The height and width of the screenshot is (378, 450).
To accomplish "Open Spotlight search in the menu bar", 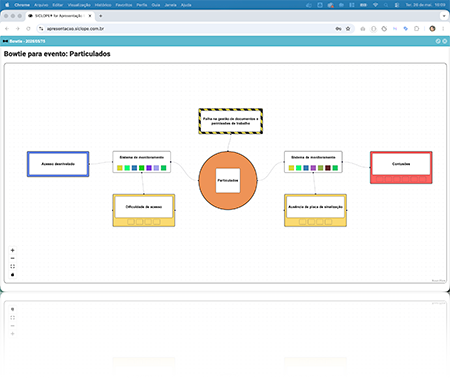I will tap(386, 5).
